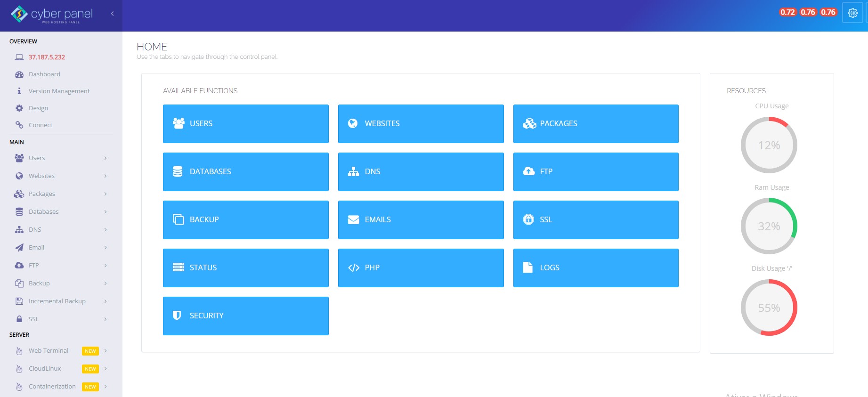Viewport: 868px width, 397px height.
Task: Click the Dashboard palette icon in sidebar
Action: [x=19, y=74]
